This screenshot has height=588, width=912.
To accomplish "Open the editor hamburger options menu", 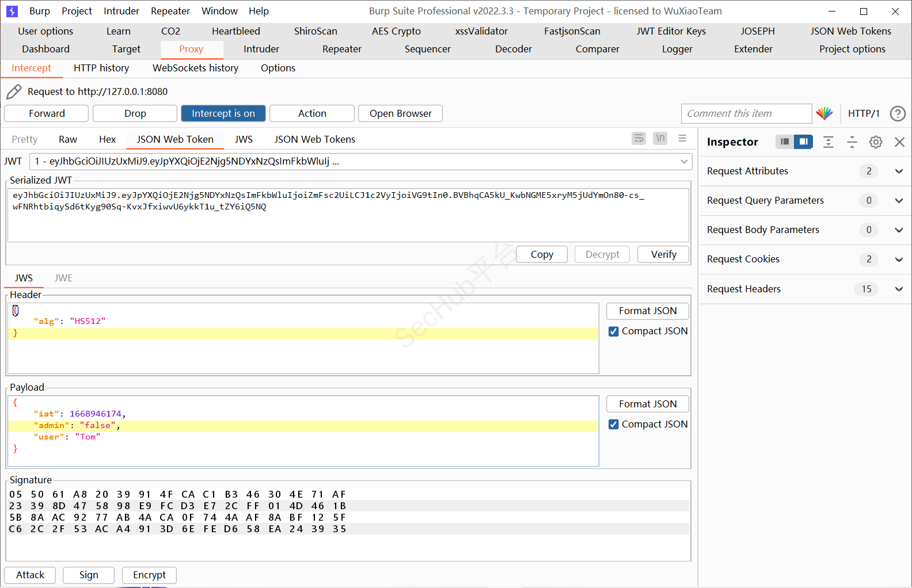I will click(682, 138).
